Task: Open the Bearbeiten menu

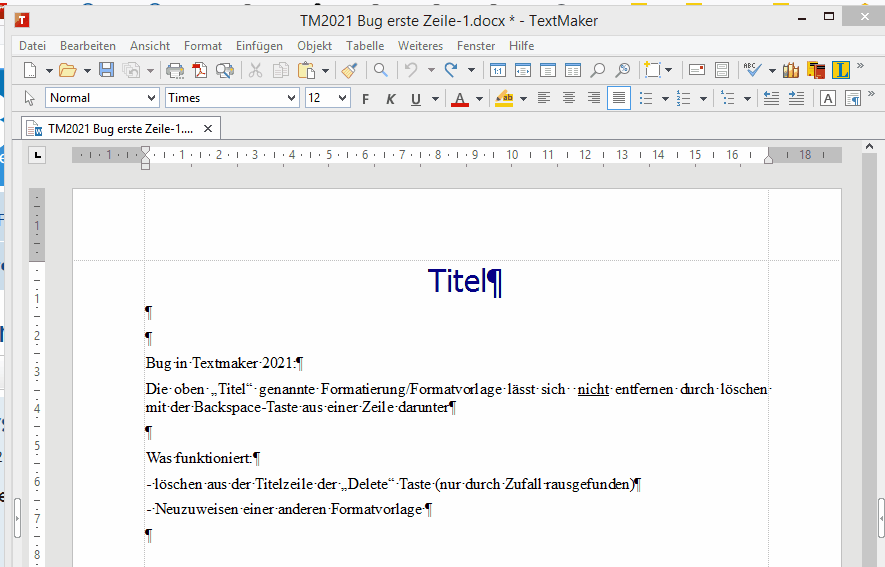Action: [88, 46]
